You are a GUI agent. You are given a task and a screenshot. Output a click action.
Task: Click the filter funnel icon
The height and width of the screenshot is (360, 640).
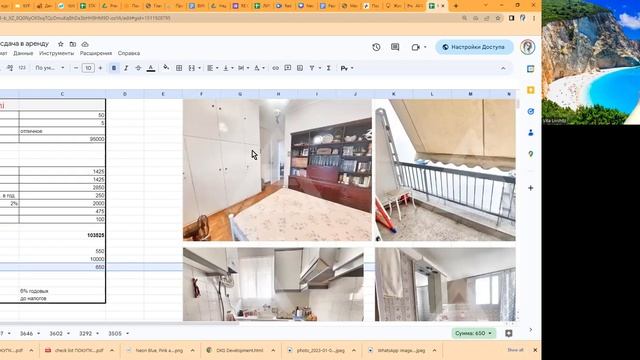pyautogui.click(x=312, y=68)
